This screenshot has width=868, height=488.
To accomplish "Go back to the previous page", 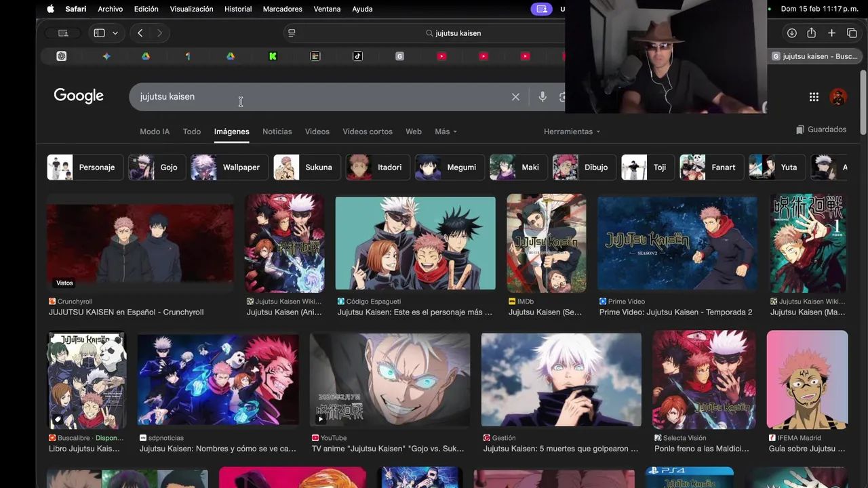I will pos(140,33).
